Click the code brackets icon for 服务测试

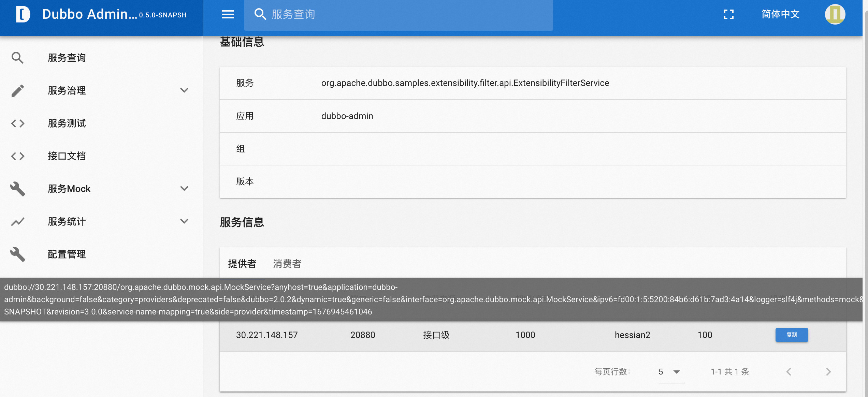click(x=18, y=123)
